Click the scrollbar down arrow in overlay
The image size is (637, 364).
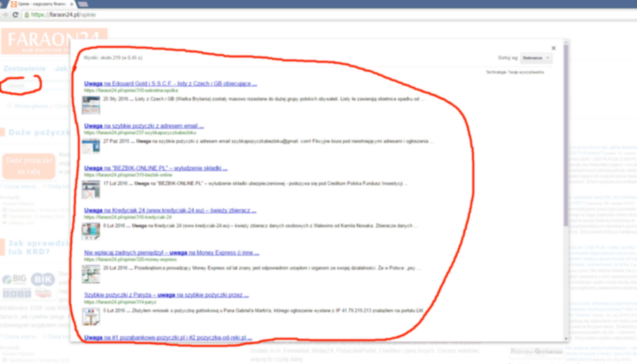[566, 338]
